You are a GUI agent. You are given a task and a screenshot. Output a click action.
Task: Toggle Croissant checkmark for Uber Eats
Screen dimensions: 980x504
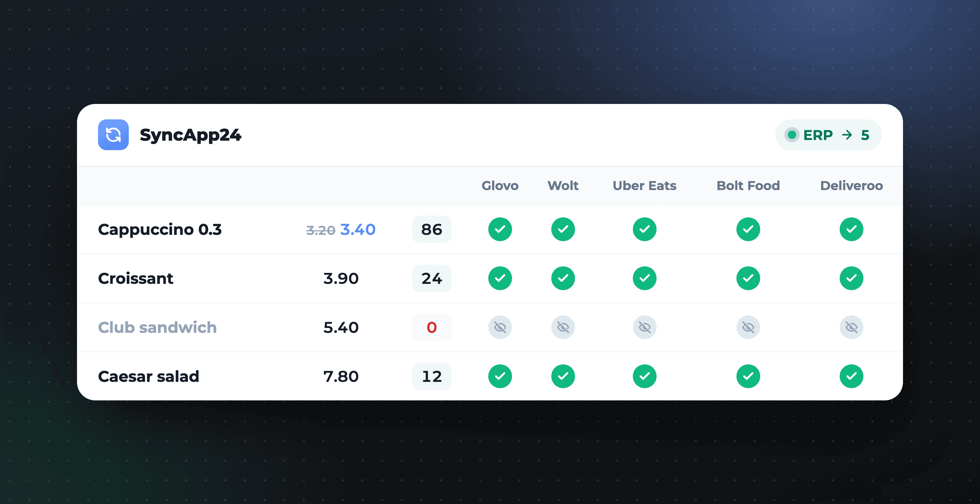(x=644, y=279)
